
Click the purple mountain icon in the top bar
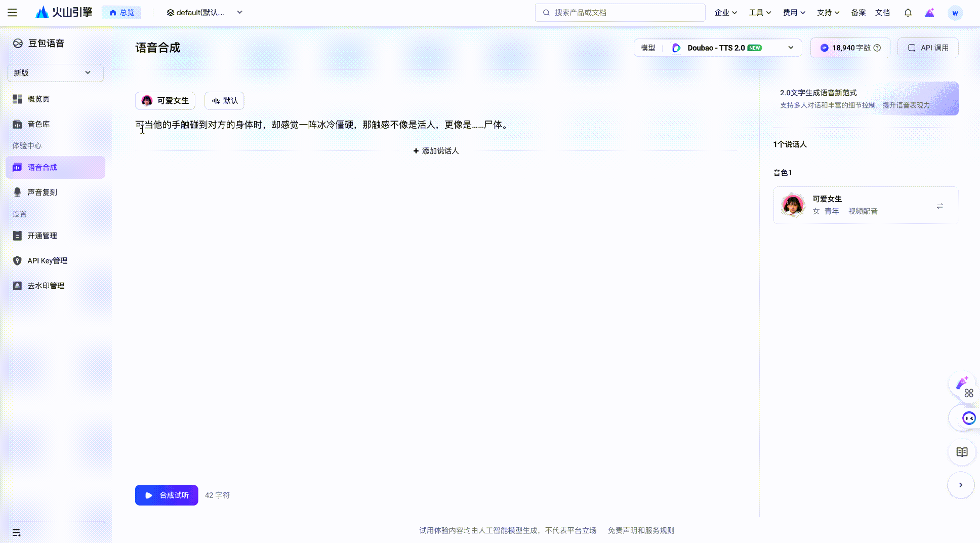click(930, 13)
